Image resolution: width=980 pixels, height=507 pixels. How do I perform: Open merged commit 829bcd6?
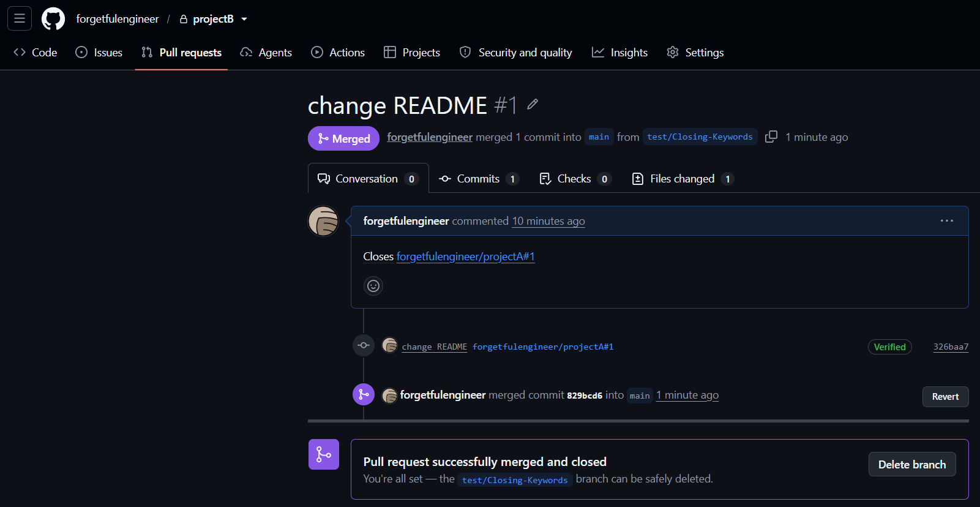585,396
